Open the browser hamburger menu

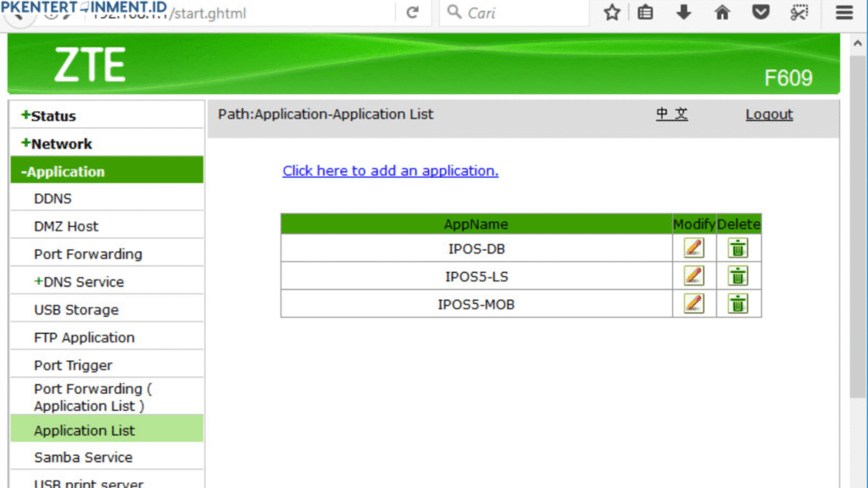click(x=843, y=13)
